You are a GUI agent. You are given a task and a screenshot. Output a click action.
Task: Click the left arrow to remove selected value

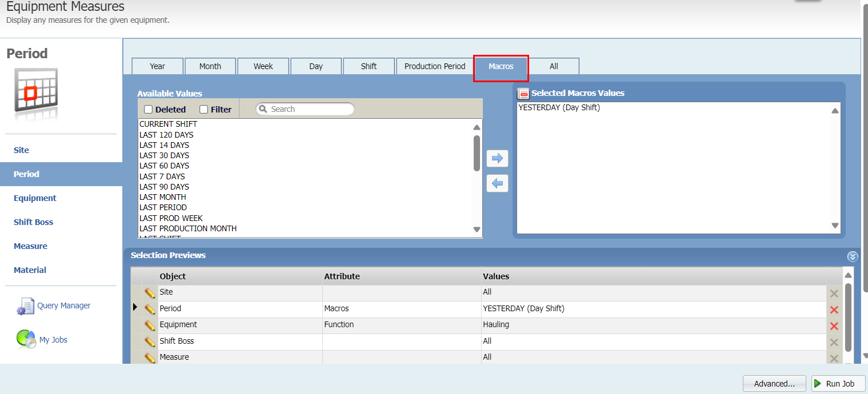[497, 183]
